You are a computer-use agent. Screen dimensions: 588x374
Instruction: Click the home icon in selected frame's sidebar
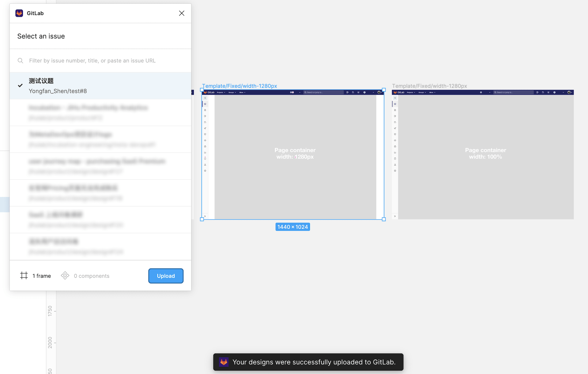point(205,104)
